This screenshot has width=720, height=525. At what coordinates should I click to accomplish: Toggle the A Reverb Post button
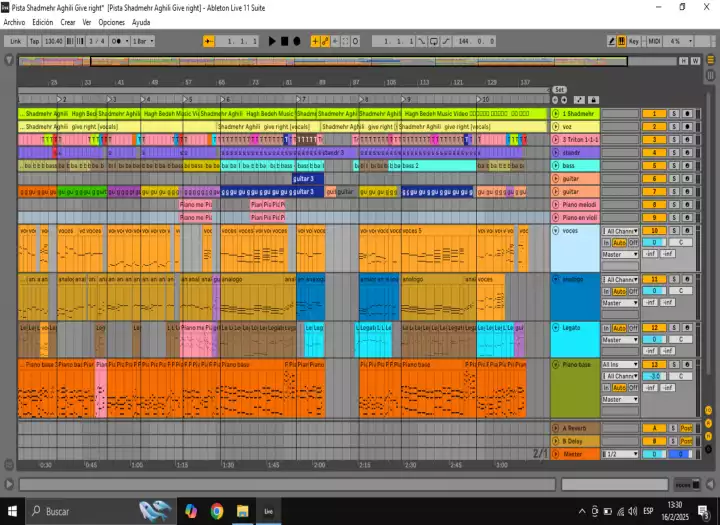click(x=686, y=428)
